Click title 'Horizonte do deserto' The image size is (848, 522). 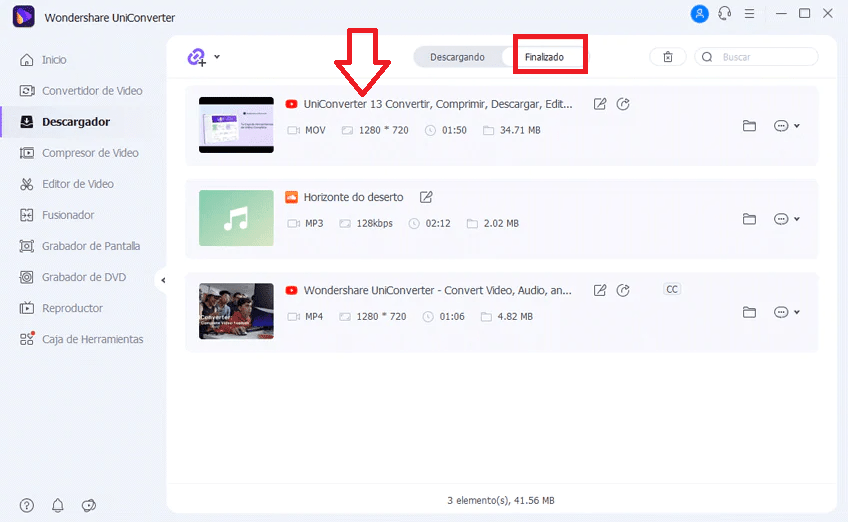[x=353, y=197]
